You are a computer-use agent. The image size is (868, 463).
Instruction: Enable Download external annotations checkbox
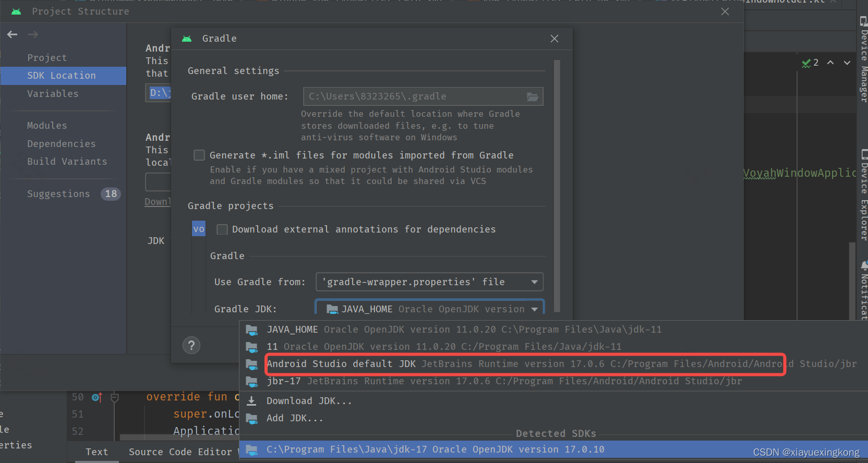(222, 229)
